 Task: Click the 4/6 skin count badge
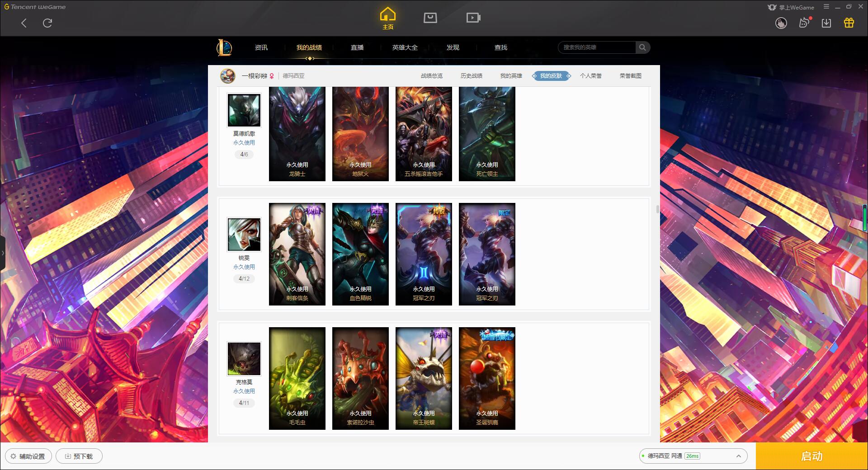point(244,155)
